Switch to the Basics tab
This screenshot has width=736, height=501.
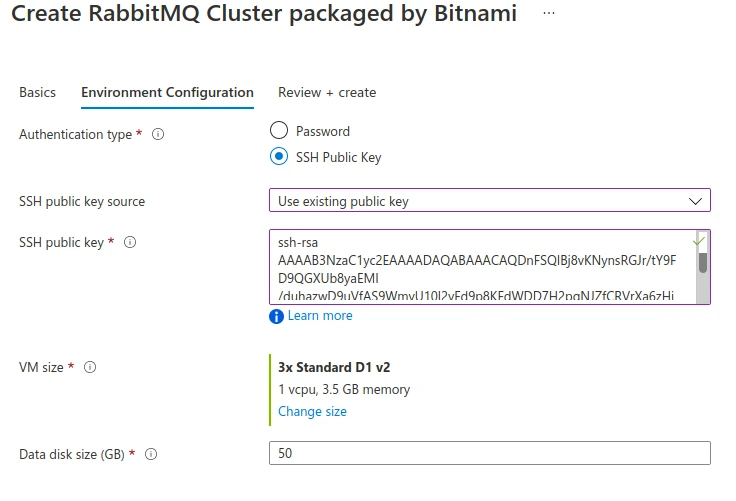click(x=38, y=92)
